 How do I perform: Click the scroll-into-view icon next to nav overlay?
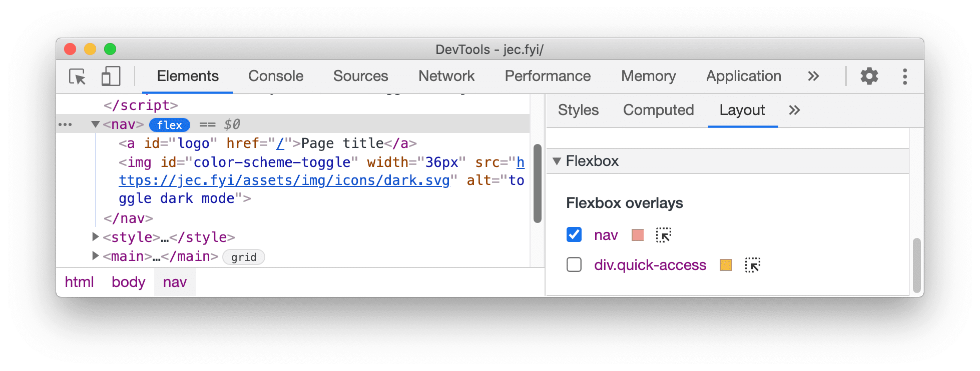[x=663, y=234]
